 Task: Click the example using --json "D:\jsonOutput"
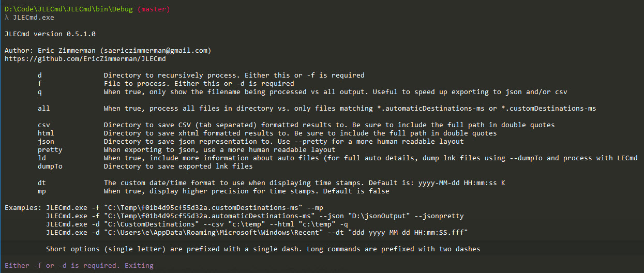click(254, 216)
